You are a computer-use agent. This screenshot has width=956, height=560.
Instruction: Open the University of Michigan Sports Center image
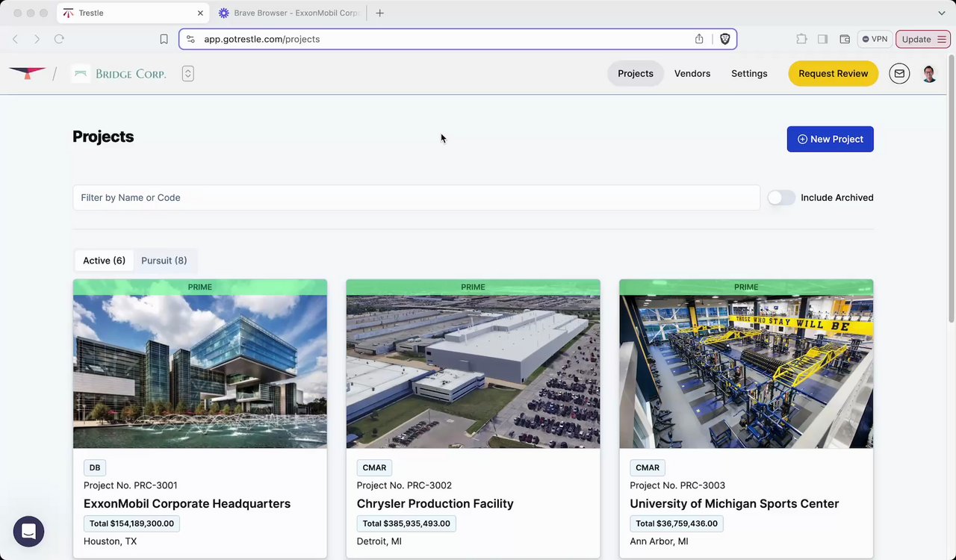click(x=746, y=371)
